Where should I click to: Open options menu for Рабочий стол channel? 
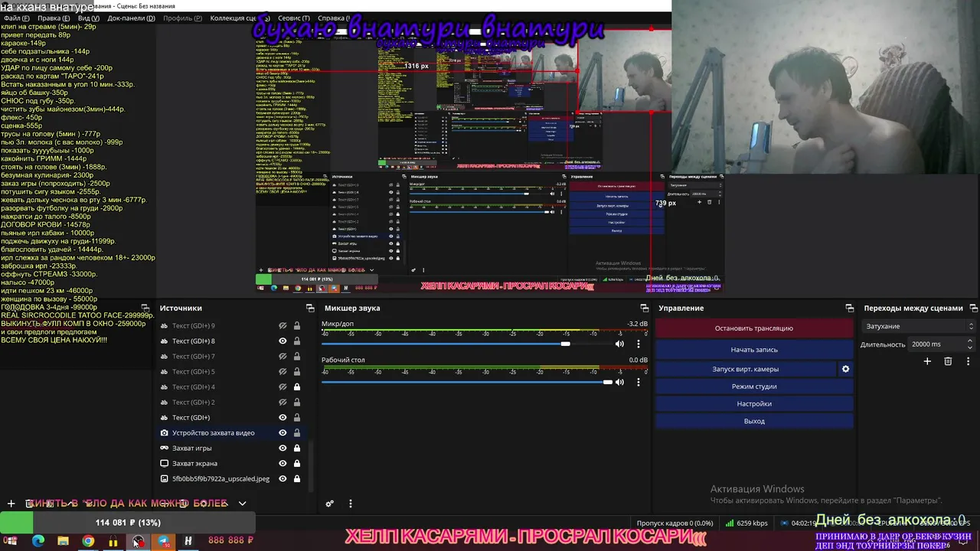[639, 382]
